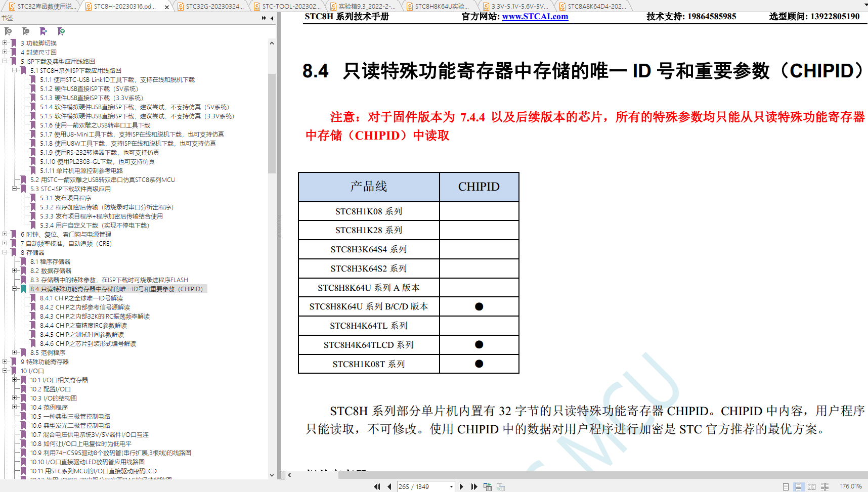The image size is (868, 492).
Task: Open bookmark 5.1.11 单片机电源控制参考电路
Action: (81, 171)
